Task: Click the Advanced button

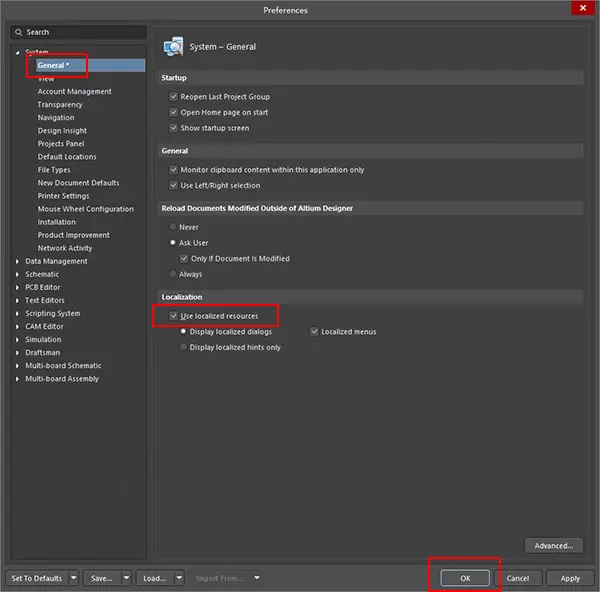Action: [x=552, y=546]
